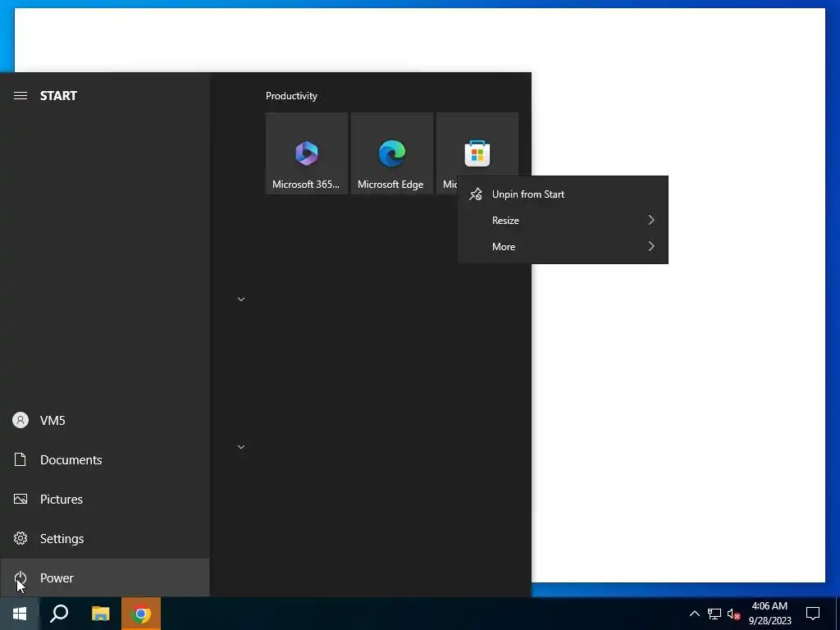840x630 pixels.
Task: Open the network status tray icon
Action: click(x=714, y=614)
